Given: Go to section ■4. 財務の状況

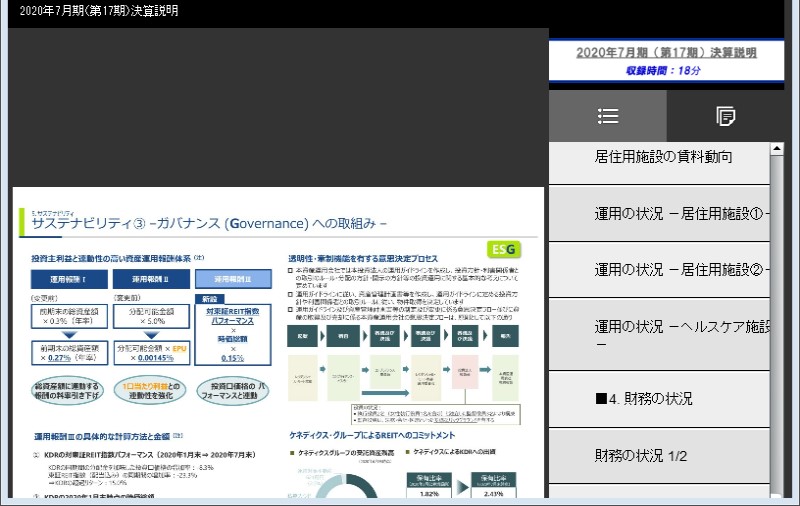Looking at the screenshot, I should coord(659,399).
